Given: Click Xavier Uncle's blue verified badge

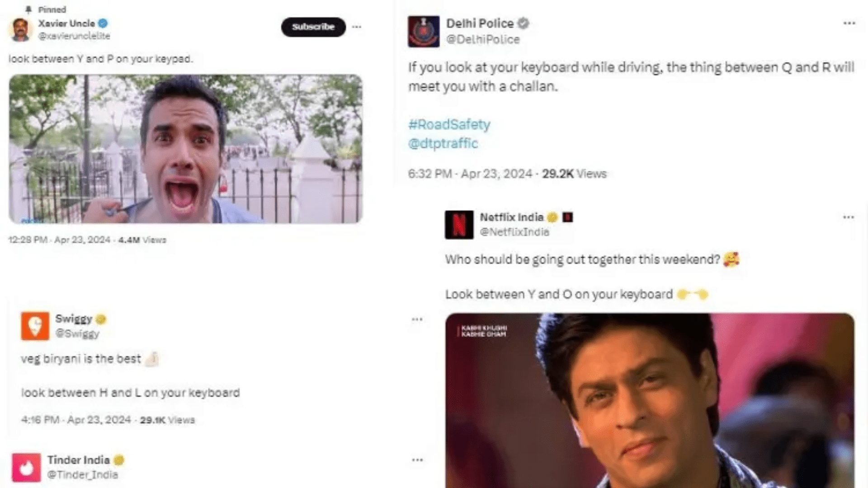Looking at the screenshot, I should [103, 23].
